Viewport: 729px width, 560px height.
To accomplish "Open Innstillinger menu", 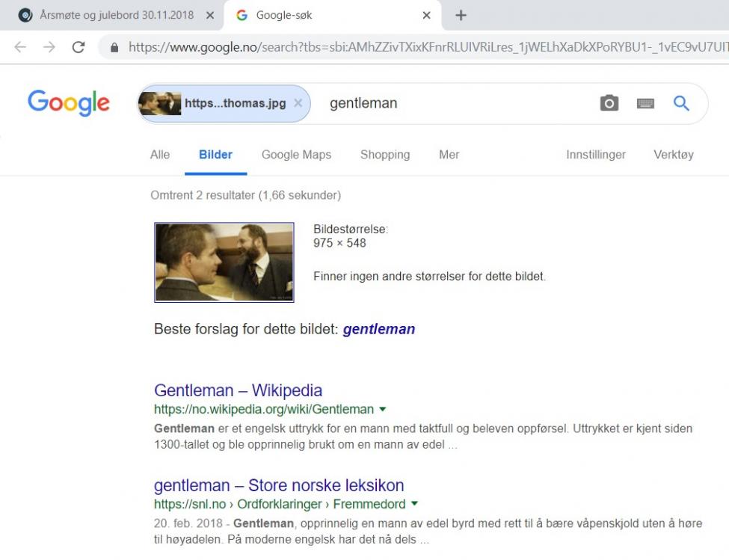I will (596, 155).
